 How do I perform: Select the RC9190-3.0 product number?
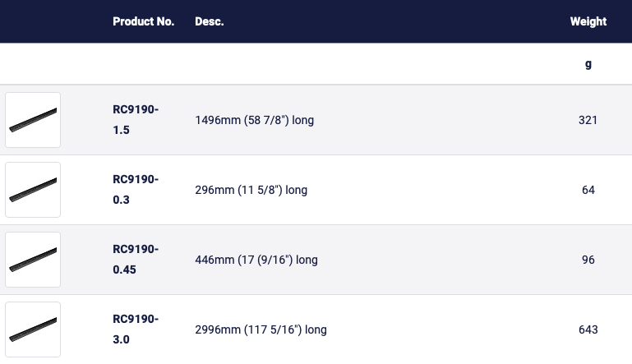[x=136, y=329]
